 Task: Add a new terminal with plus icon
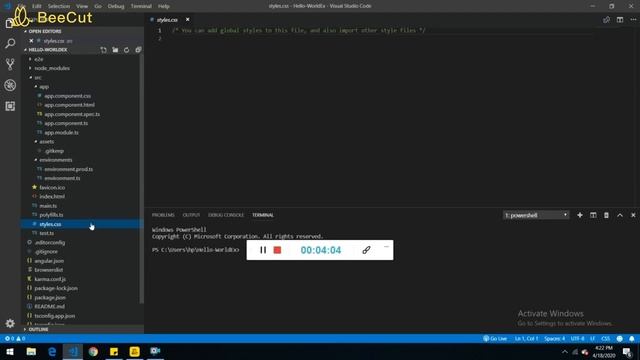pos(580,215)
